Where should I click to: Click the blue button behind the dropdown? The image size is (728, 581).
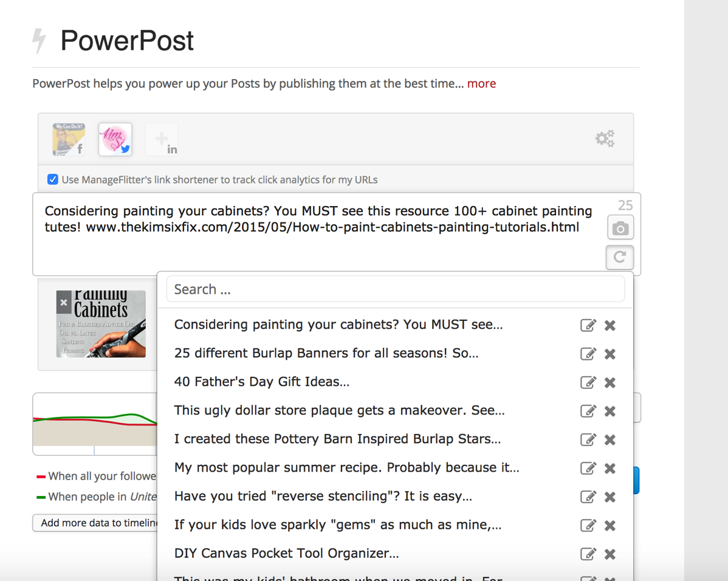636,480
